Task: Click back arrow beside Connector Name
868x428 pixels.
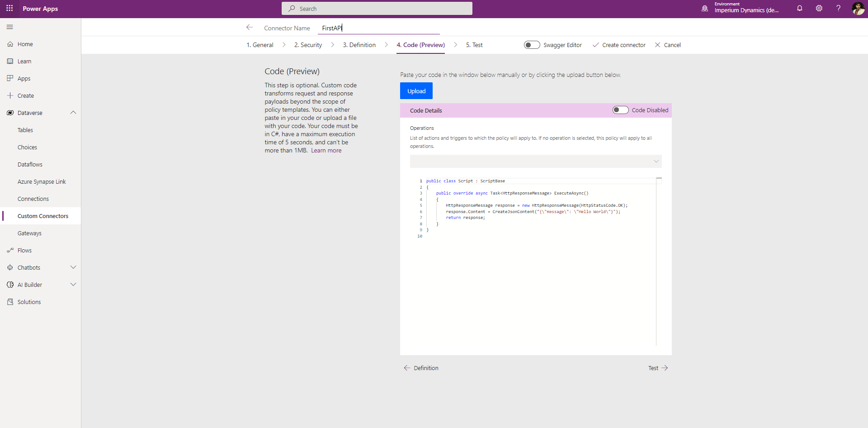Action: pyautogui.click(x=249, y=28)
